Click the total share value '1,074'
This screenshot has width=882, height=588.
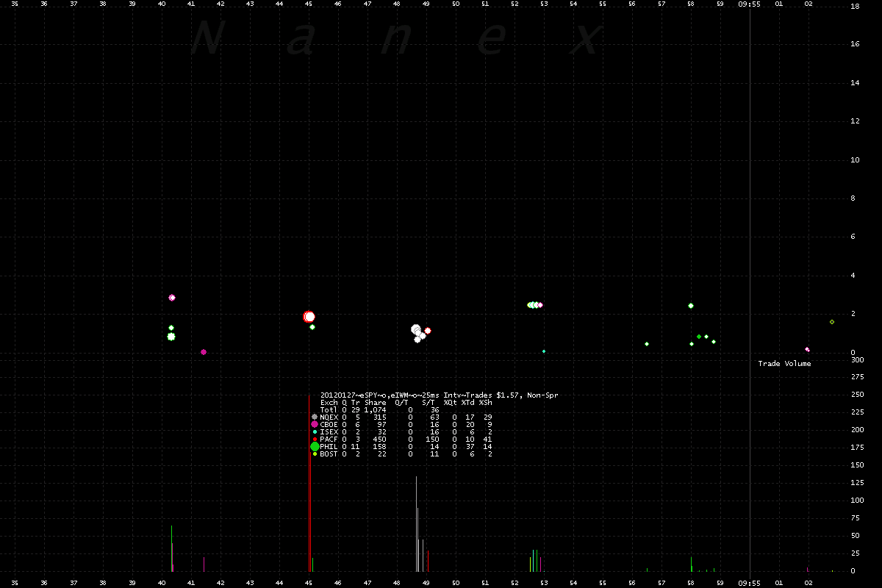375,409
